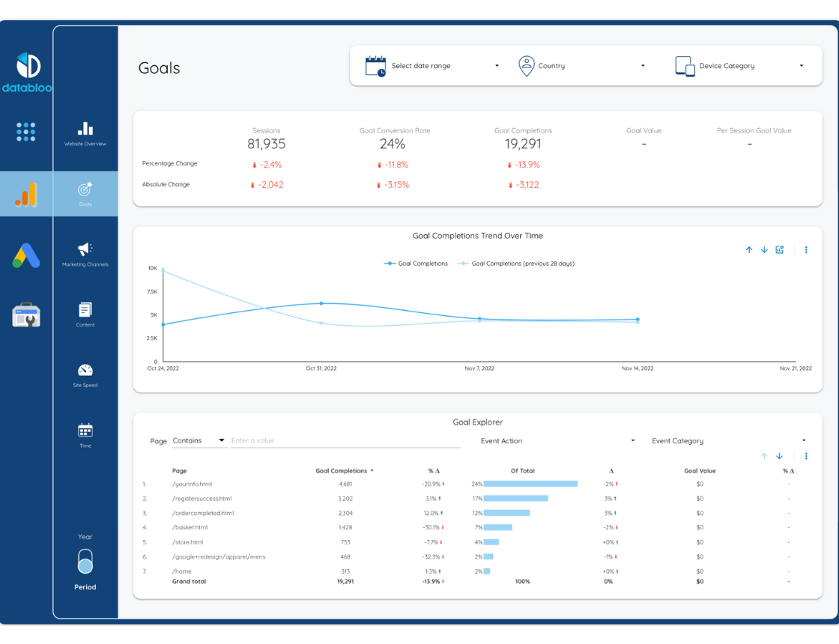Toggle the Year/Period switch
The height and width of the screenshot is (644, 839).
click(x=85, y=562)
